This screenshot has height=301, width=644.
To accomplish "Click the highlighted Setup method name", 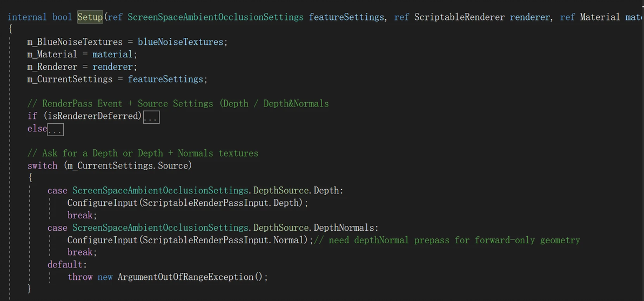I will click(x=90, y=17).
